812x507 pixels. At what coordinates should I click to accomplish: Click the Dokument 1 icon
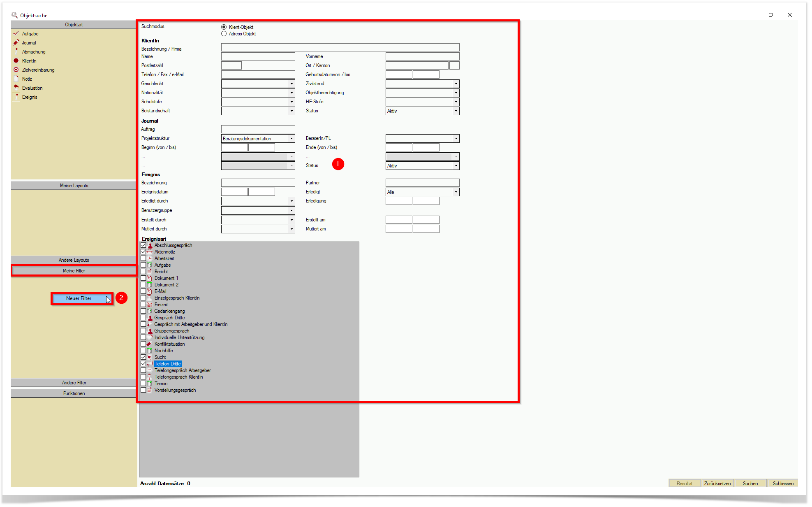pos(150,278)
